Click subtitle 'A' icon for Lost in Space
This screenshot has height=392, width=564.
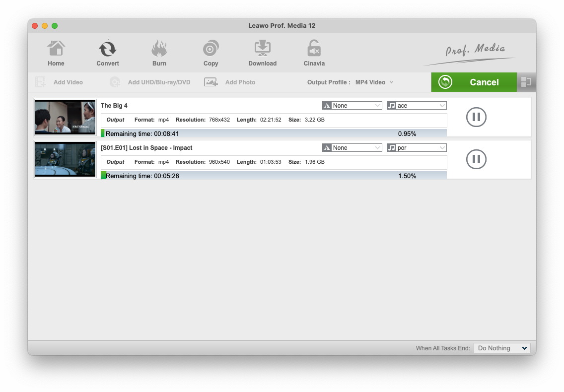click(327, 147)
